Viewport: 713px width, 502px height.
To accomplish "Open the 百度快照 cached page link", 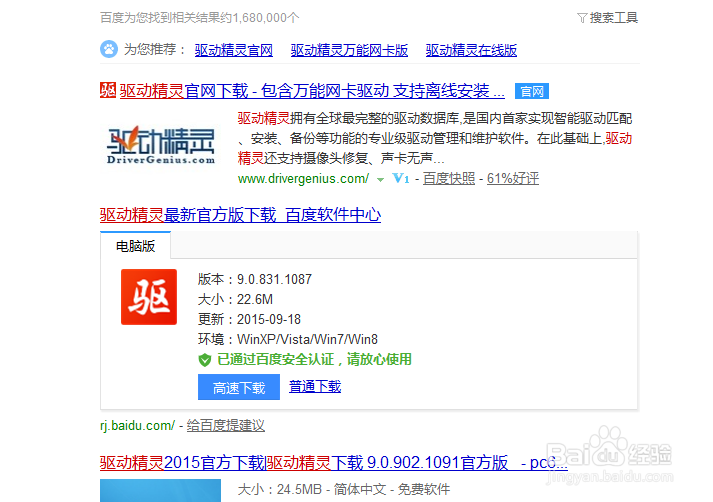I will coord(449,179).
